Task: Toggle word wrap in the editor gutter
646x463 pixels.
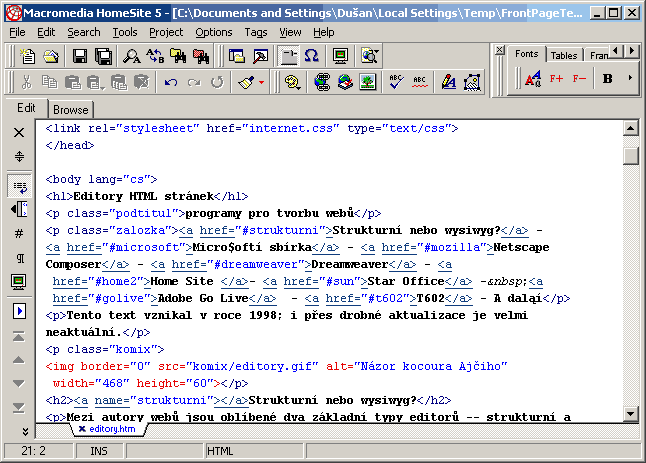Action: tap(19, 184)
